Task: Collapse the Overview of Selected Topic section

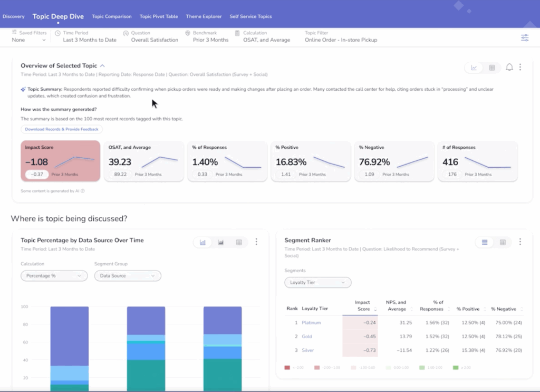Action: point(102,65)
